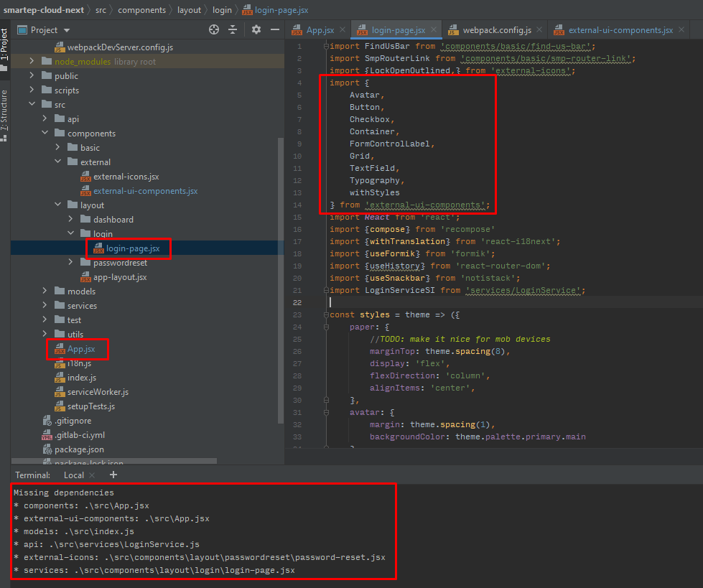Open Project panel settings gear

(256, 30)
